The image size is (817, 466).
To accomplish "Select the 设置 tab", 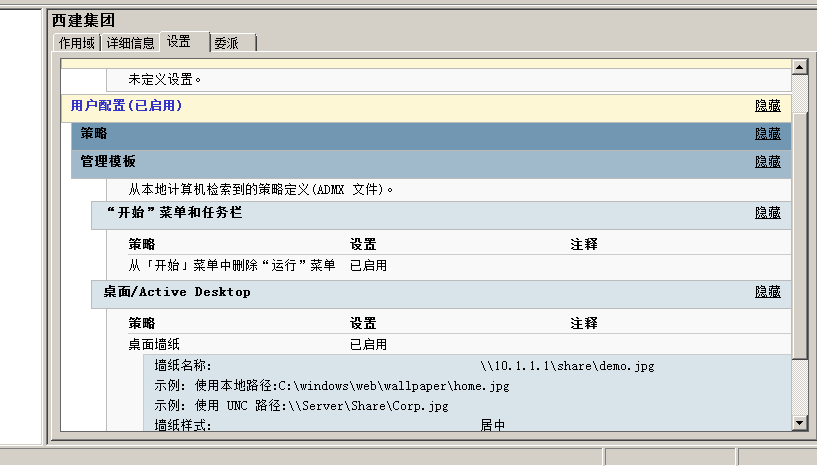I will 185,42.
